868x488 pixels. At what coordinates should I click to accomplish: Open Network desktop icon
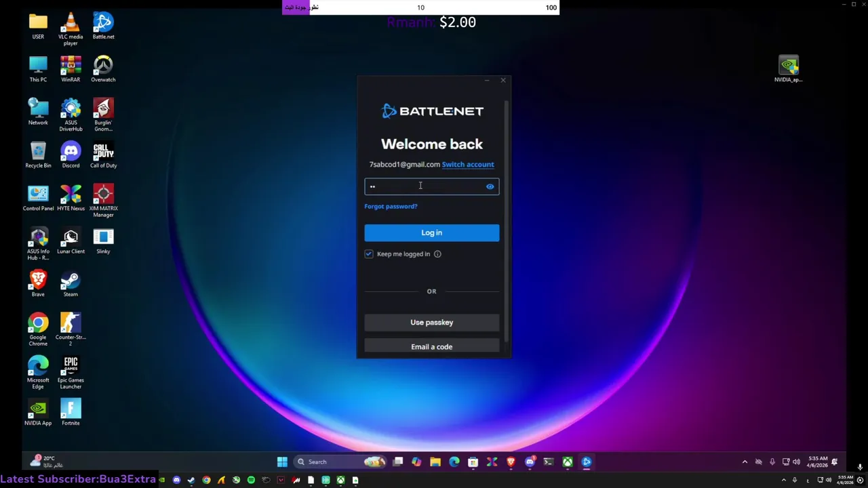point(38,112)
